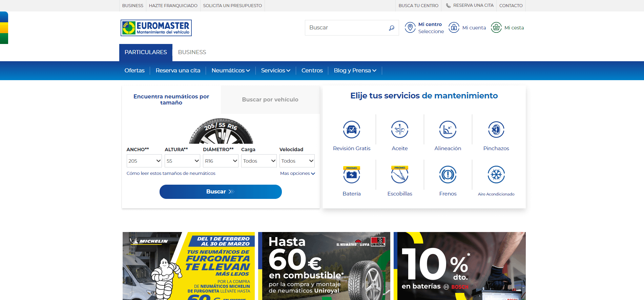The height and width of the screenshot is (300, 644).
Task: Open the Mi cesta basket icon
Action: tap(496, 27)
